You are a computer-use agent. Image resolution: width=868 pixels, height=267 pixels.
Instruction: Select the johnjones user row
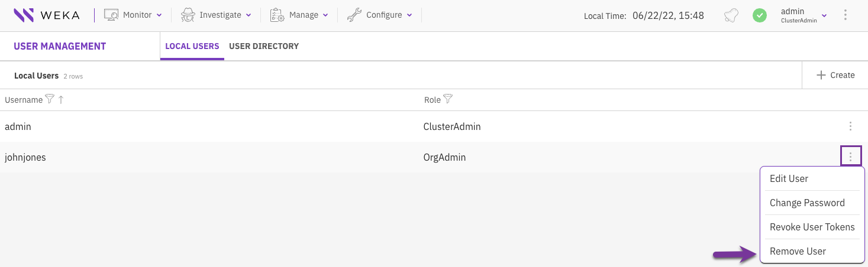pyautogui.click(x=237, y=157)
